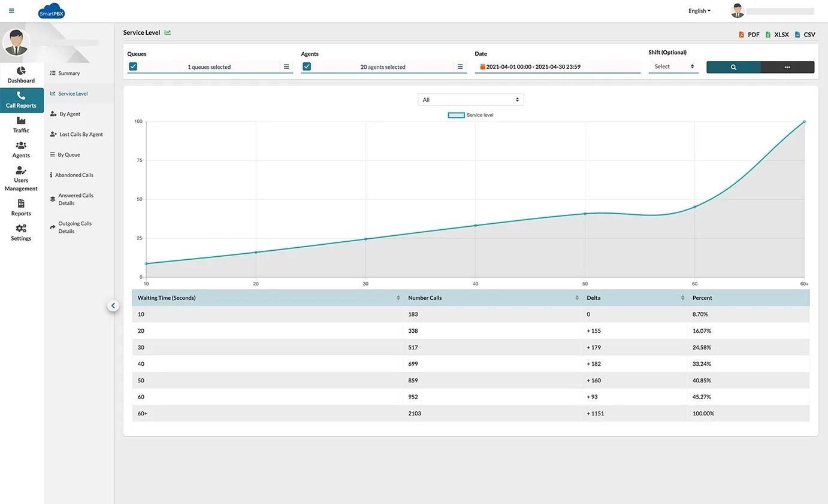828x504 pixels.
Task: Export the report as CSV
Action: pyautogui.click(x=805, y=35)
